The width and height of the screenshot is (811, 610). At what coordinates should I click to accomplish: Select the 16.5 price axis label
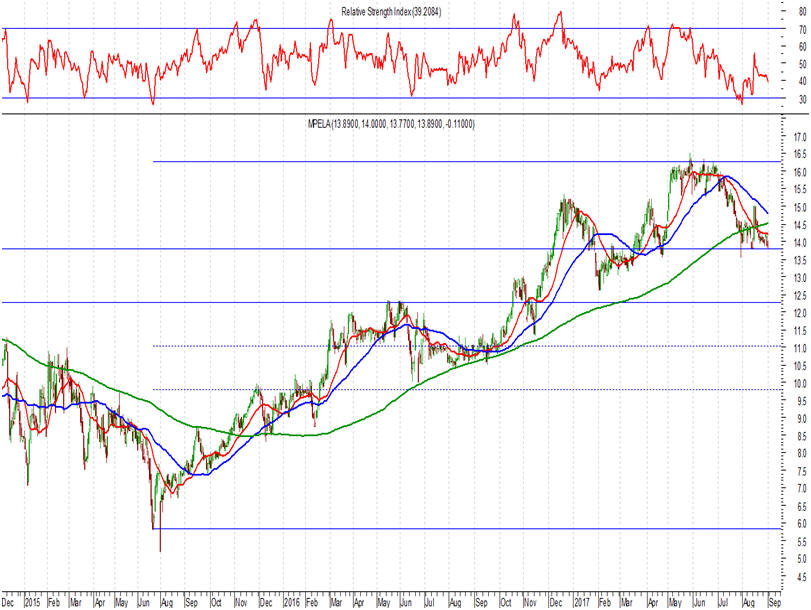800,154
